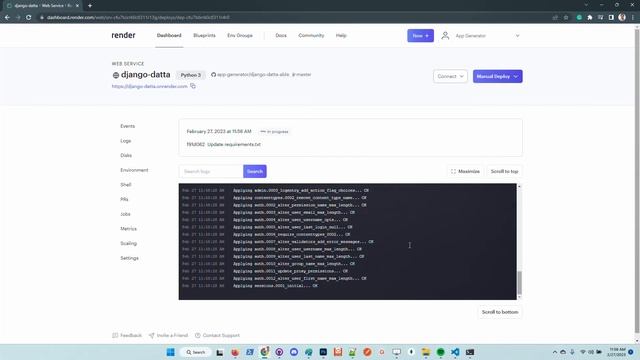
Task: Open the Wi-Fi network tray icon
Action: pyautogui.click(x=583, y=352)
